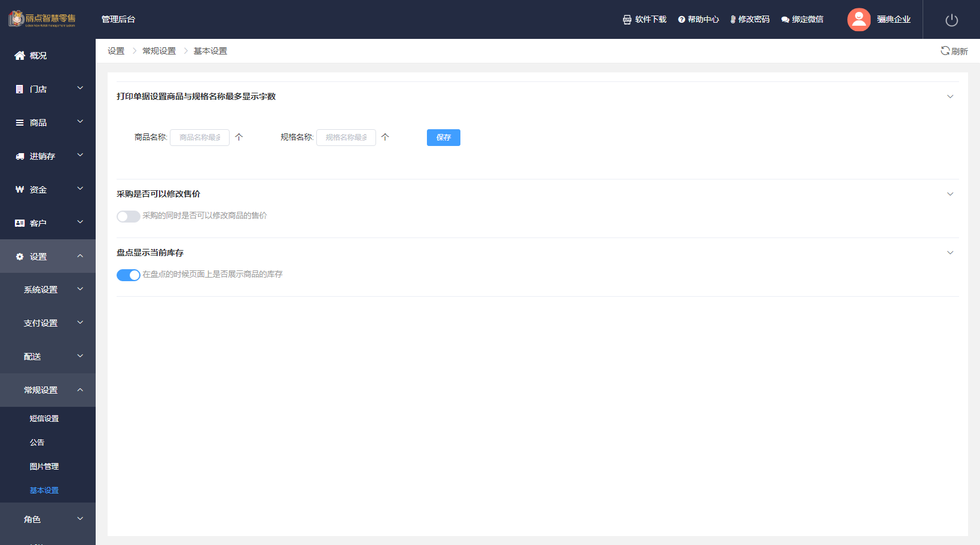Screen dimensions: 980x545
Task: Select the 基本设置 menu item
Action: [48, 491]
